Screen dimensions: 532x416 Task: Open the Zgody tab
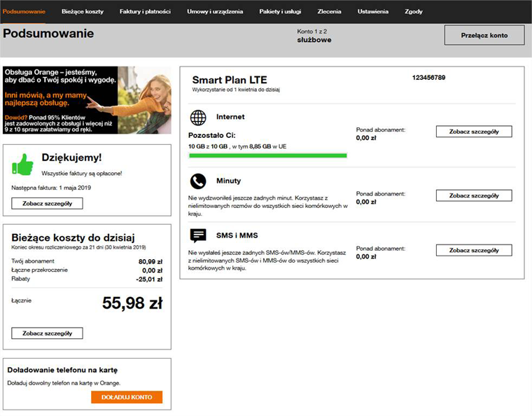pyautogui.click(x=414, y=12)
